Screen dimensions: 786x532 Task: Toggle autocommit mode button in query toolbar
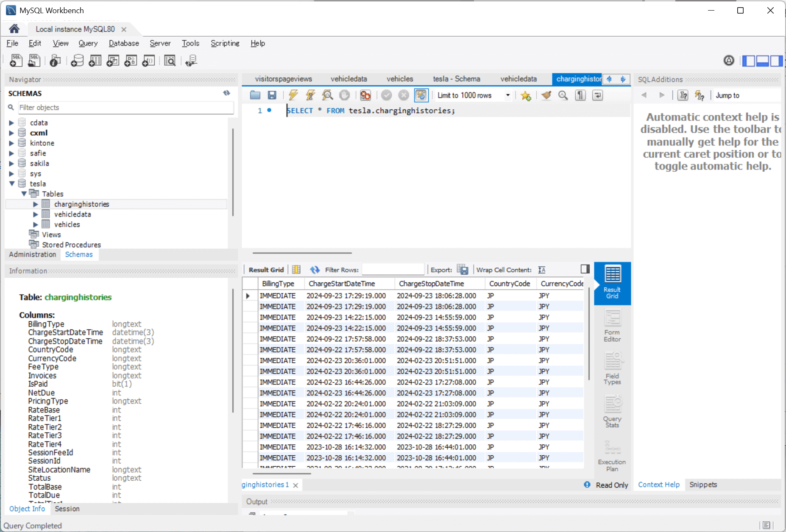click(x=421, y=95)
